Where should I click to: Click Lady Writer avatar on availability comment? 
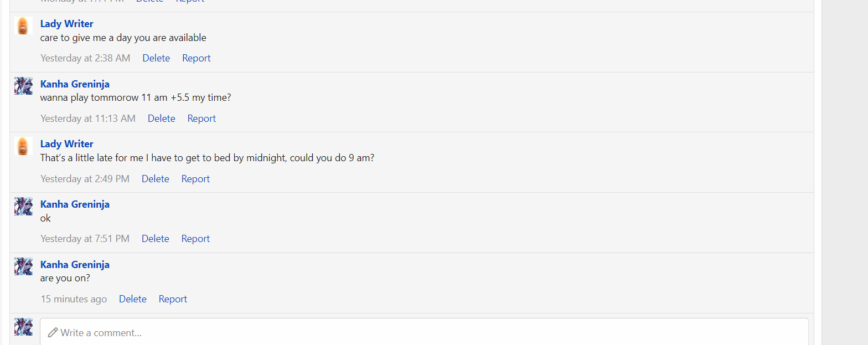(x=23, y=25)
